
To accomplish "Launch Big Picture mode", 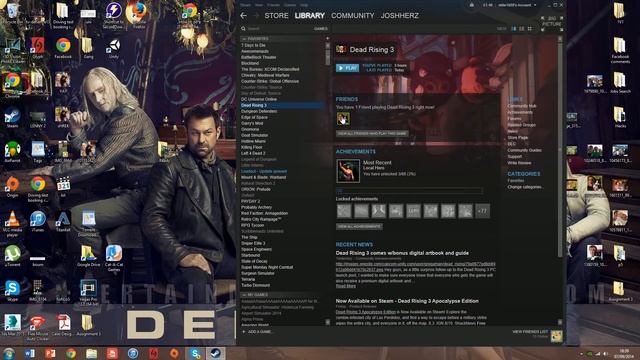I will (552, 24).
